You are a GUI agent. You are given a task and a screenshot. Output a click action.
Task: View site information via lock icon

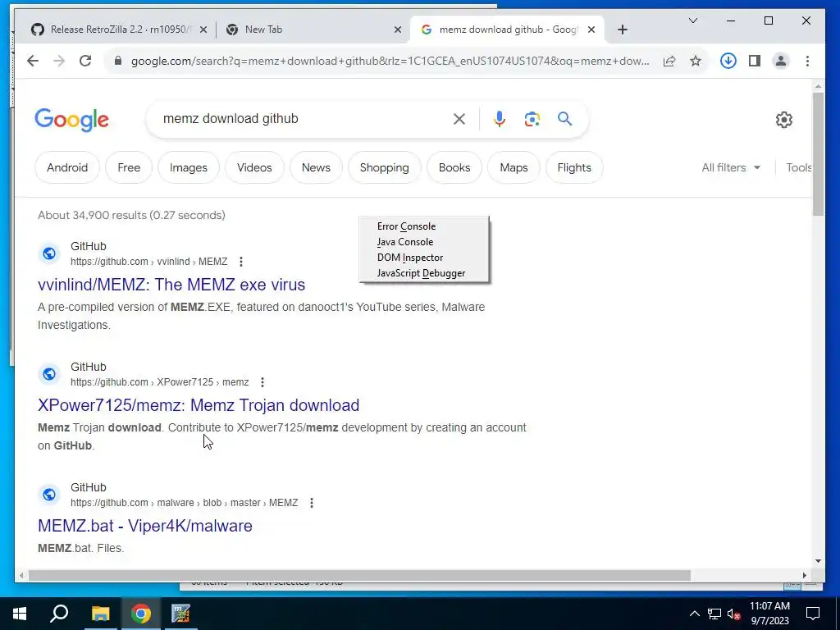(118, 61)
